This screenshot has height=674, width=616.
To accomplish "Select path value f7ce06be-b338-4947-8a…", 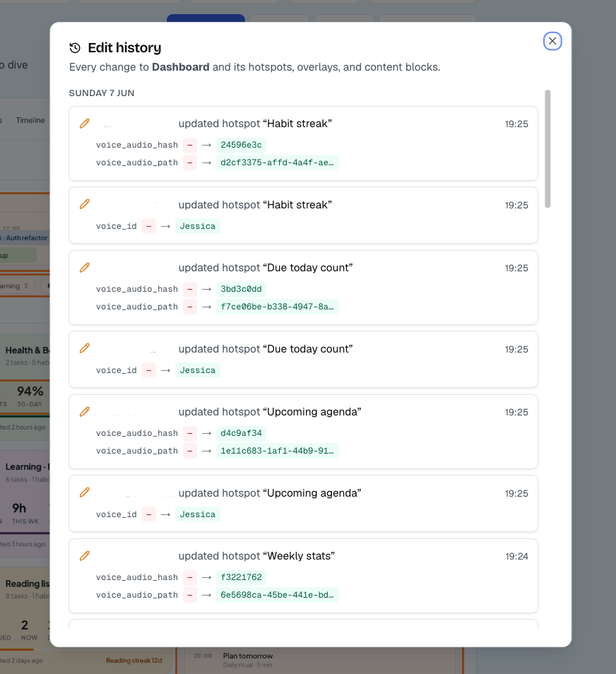I will pyautogui.click(x=277, y=307).
